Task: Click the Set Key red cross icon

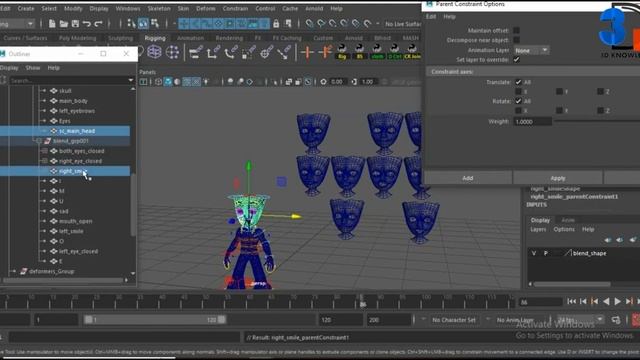Action: coord(307,52)
